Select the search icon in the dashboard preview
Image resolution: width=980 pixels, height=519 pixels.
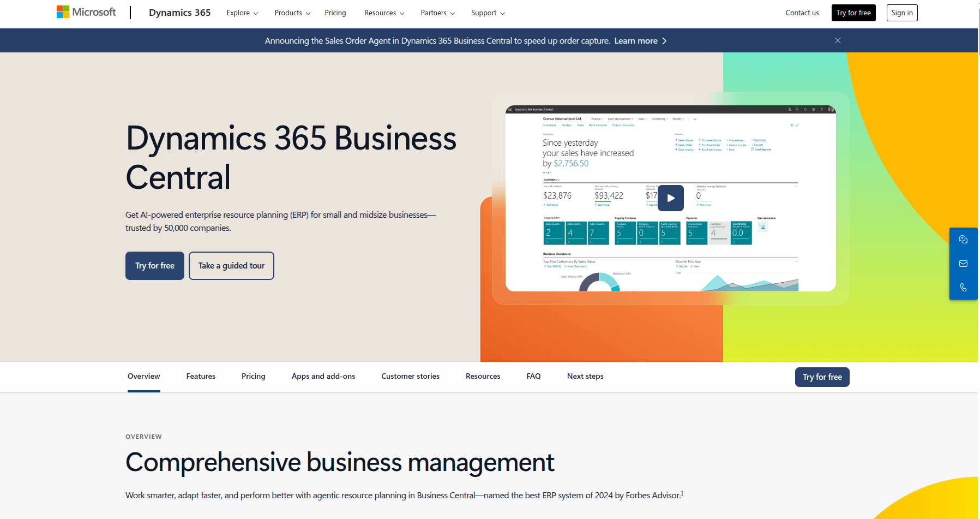pos(797,109)
